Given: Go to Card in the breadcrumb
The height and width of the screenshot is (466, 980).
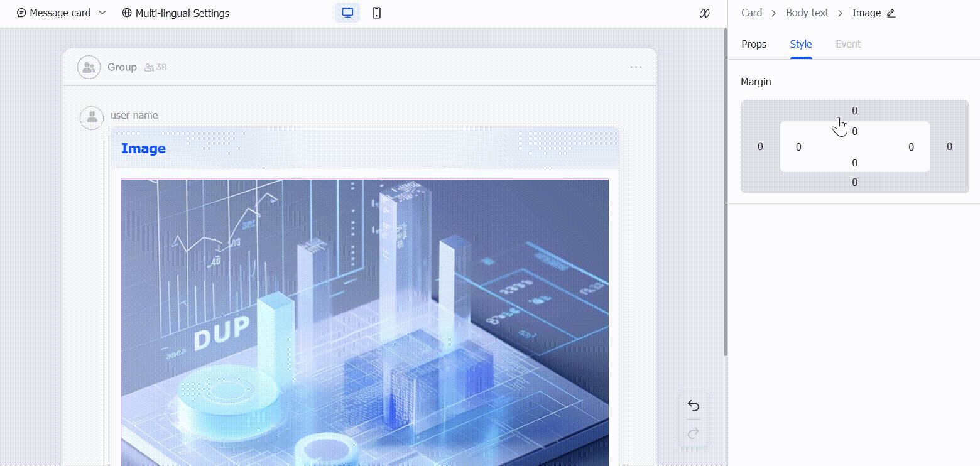Looking at the screenshot, I should [751, 13].
